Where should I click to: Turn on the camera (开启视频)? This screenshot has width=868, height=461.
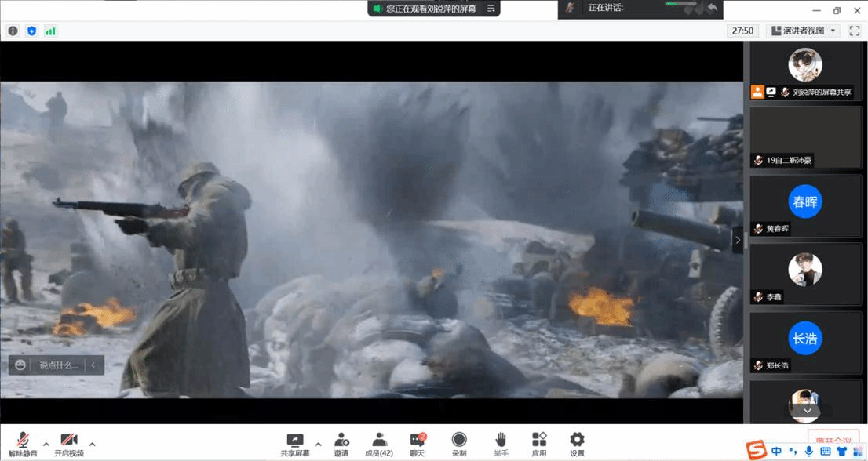click(69, 442)
